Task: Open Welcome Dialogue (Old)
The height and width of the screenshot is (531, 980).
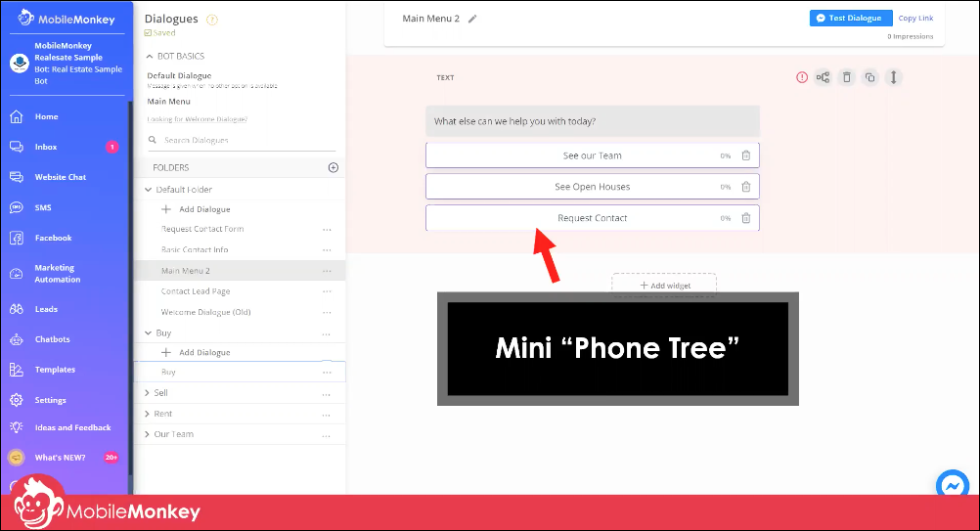Action: pyautogui.click(x=205, y=312)
